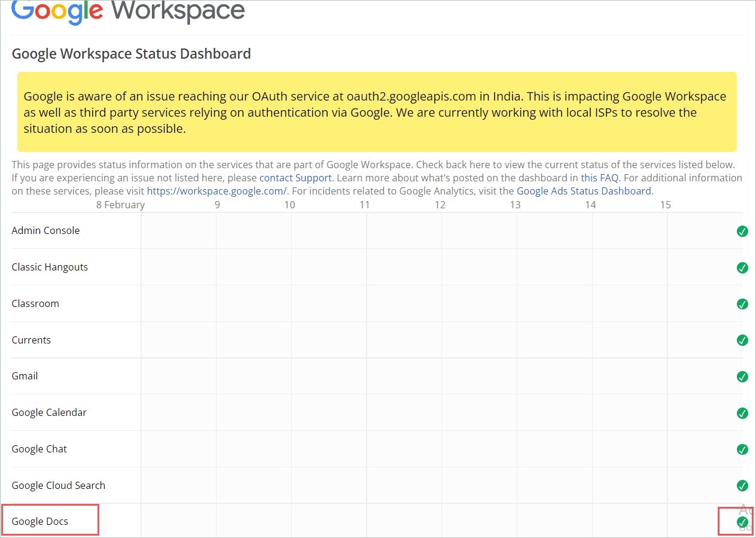Open the Google Ads Status Dashboard link
Image resolution: width=756 pixels, height=538 pixels.
click(x=584, y=190)
